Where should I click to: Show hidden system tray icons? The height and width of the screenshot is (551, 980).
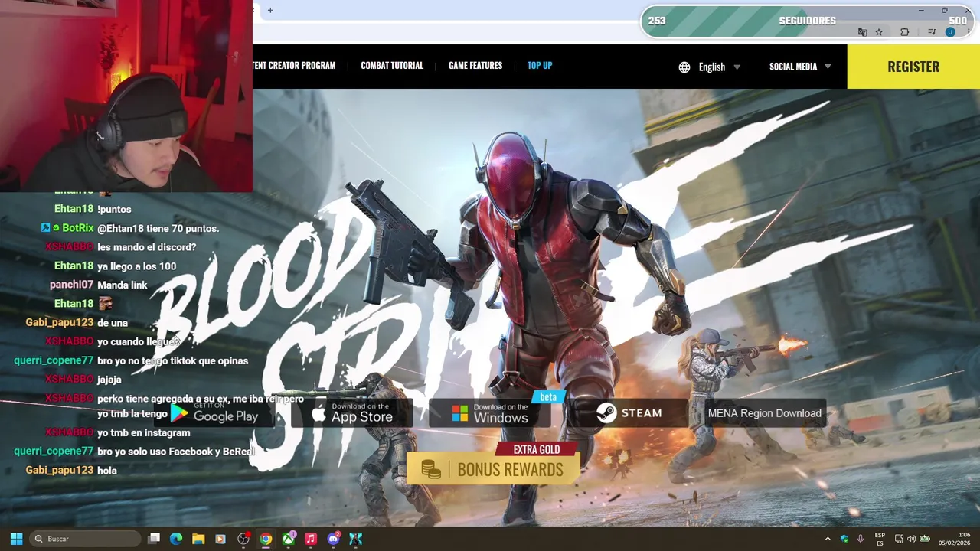pyautogui.click(x=828, y=539)
